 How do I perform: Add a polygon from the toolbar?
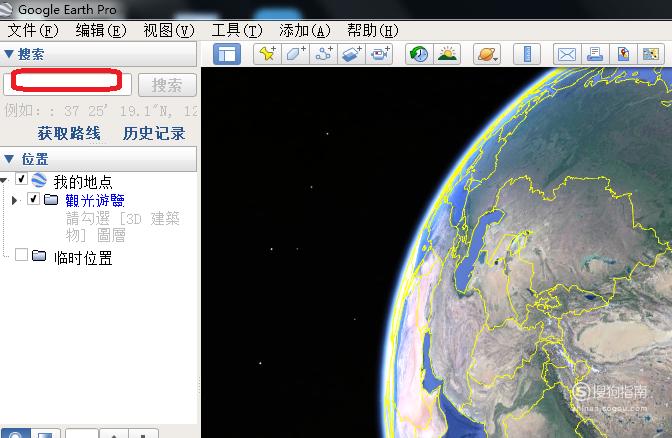(x=295, y=54)
